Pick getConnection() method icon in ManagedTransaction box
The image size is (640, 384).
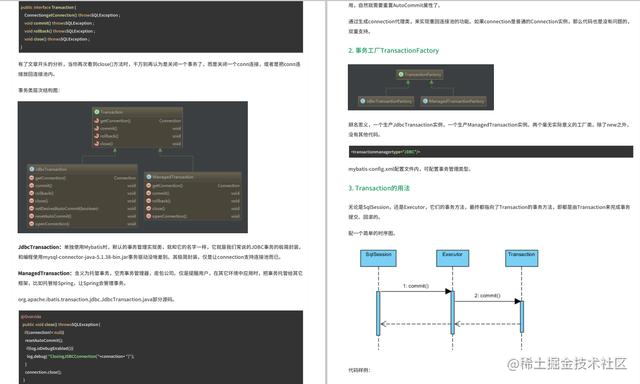[149, 186]
